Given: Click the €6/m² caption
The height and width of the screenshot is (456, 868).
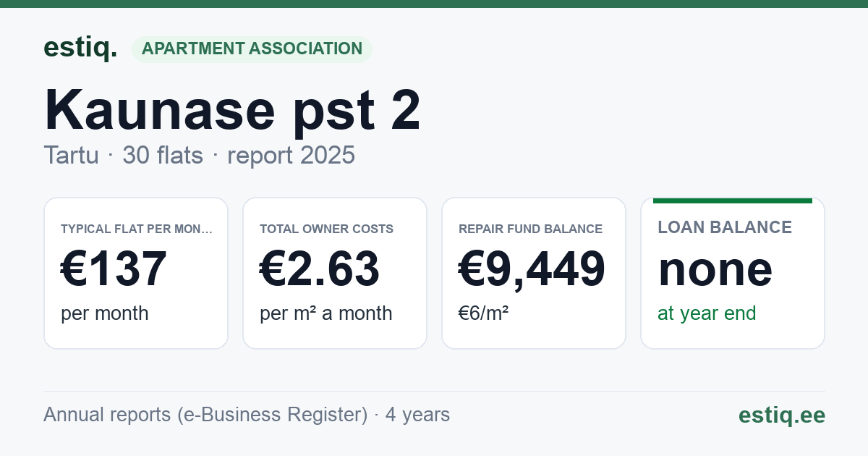Looking at the screenshot, I should [x=483, y=313].
